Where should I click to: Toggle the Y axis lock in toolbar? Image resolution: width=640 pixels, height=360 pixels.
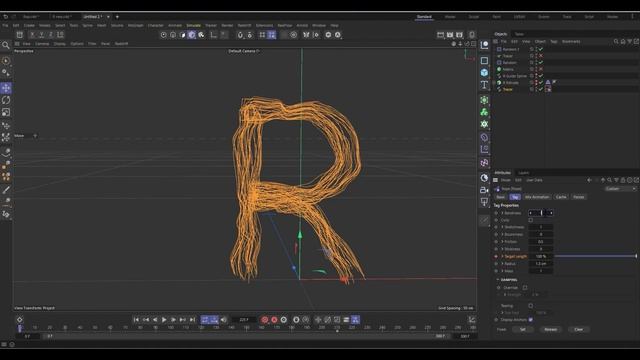click(41, 35)
